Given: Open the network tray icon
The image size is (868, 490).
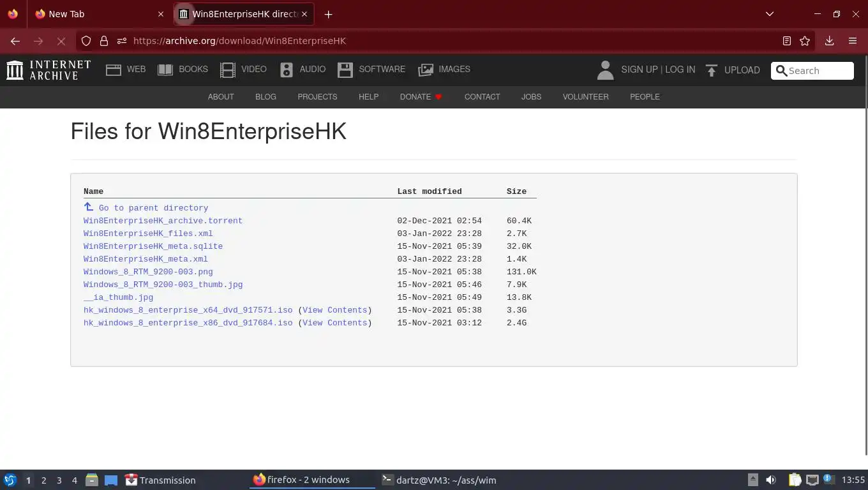Looking at the screenshot, I should coord(812,480).
